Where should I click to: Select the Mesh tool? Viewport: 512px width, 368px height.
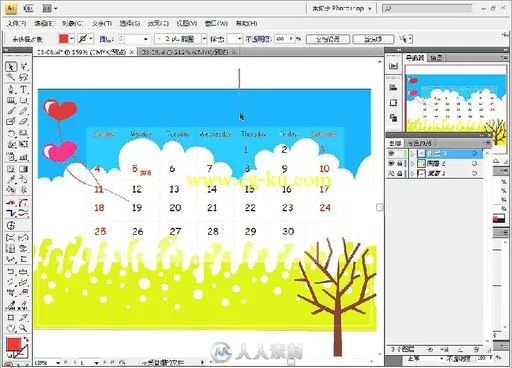click(11, 169)
